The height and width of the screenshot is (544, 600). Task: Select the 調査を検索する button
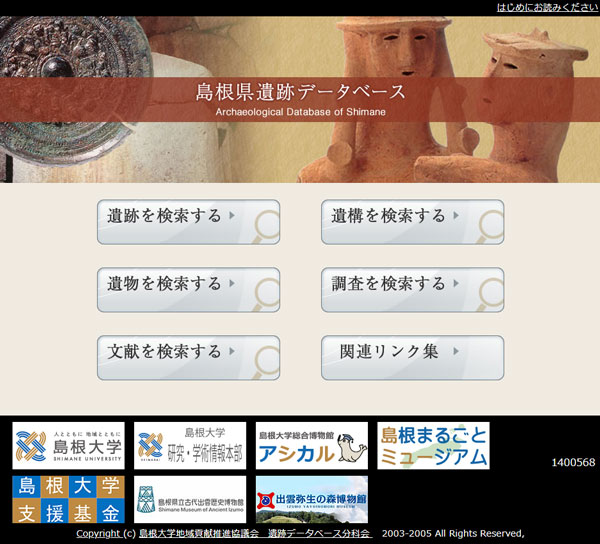coord(412,290)
